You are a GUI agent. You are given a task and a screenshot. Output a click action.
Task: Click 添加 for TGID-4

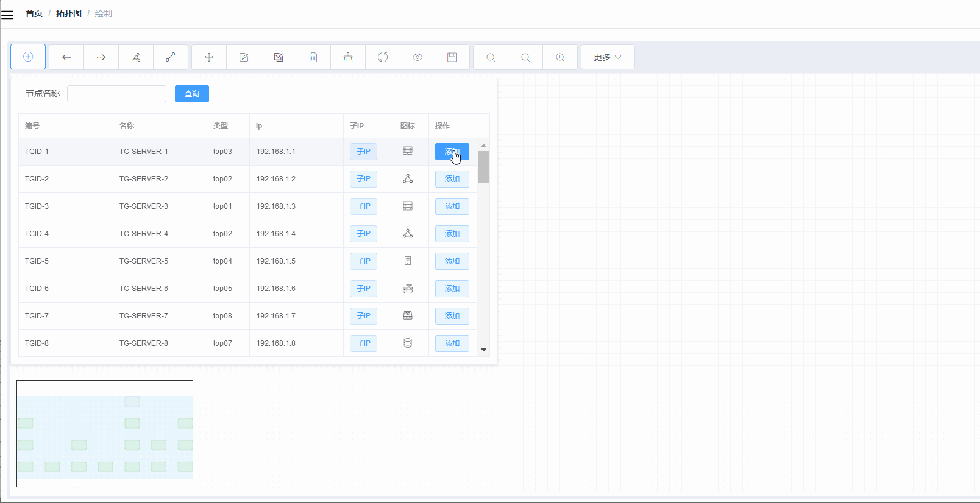click(x=452, y=234)
